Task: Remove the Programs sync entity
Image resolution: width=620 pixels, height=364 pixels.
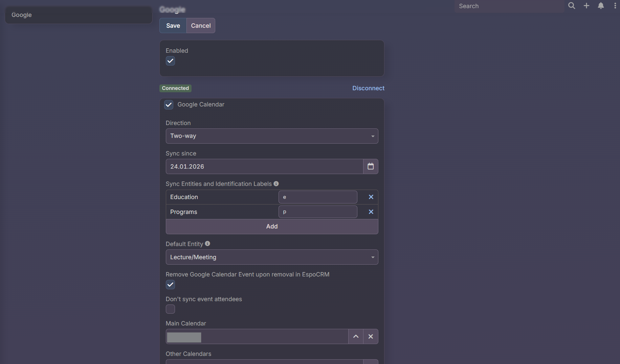Action: tap(371, 212)
